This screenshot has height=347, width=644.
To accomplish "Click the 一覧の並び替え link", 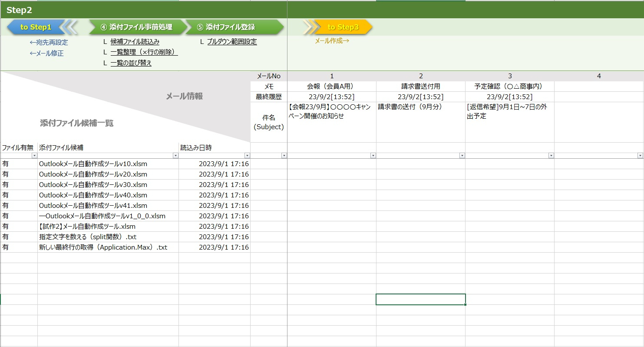I will (131, 63).
